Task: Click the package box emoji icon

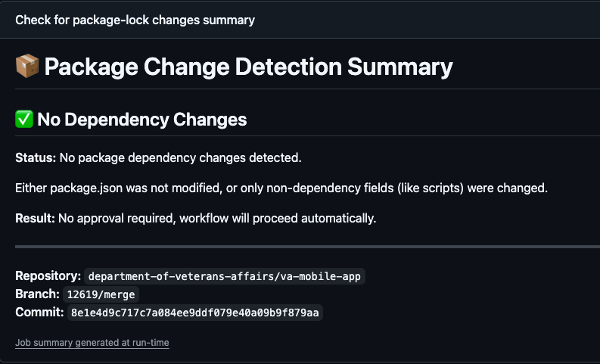Action: pos(27,67)
